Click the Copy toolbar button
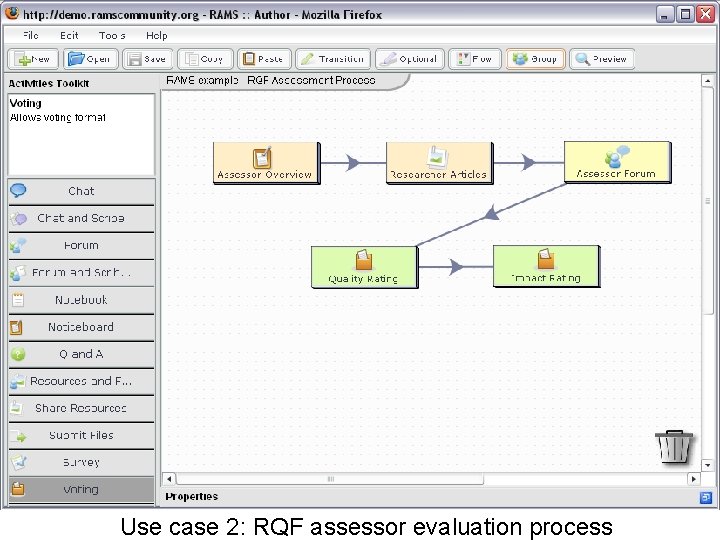Screen dimensions: 720x540 click(x=205, y=59)
